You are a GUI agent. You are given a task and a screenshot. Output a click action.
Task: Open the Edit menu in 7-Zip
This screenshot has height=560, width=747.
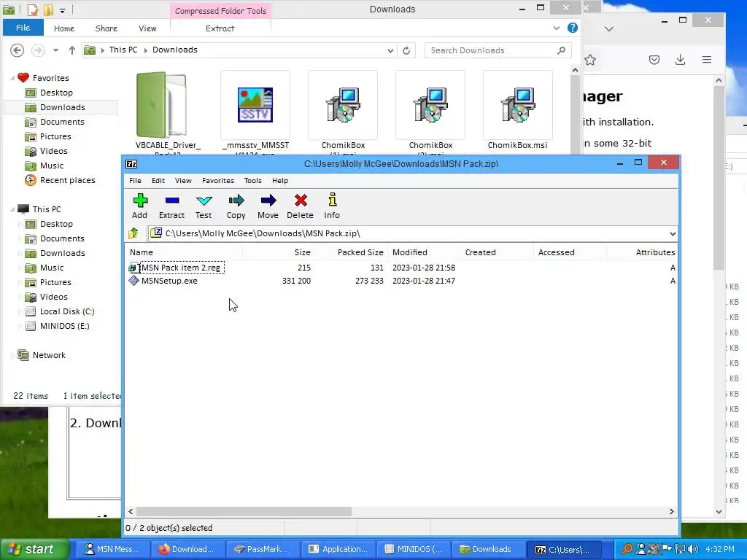coord(158,181)
